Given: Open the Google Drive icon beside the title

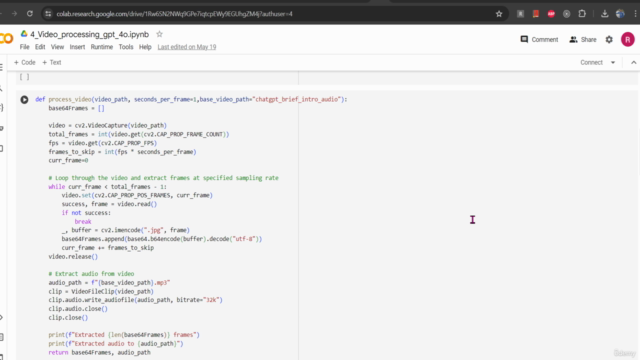Looking at the screenshot, I should pyautogui.click(x=24, y=34).
